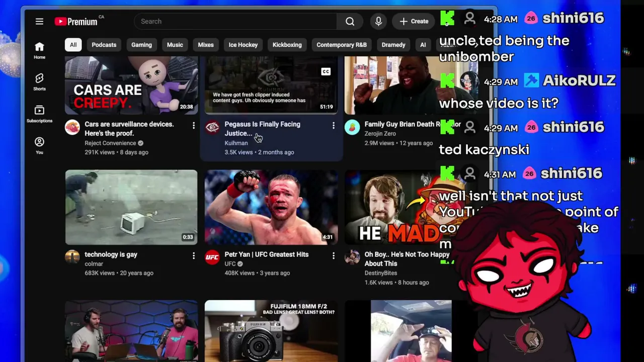Open more options for technology is gay
This screenshot has height=362, width=644.
(193, 256)
